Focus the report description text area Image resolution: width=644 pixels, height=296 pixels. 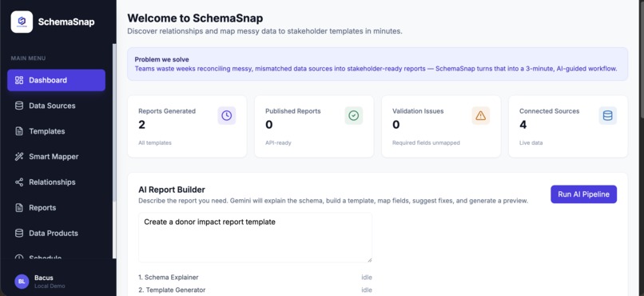[x=255, y=238]
